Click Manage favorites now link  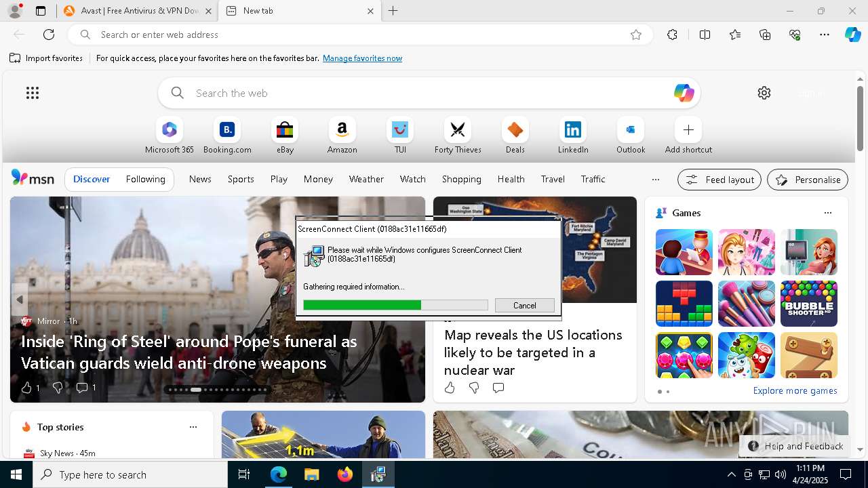click(362, 58)
